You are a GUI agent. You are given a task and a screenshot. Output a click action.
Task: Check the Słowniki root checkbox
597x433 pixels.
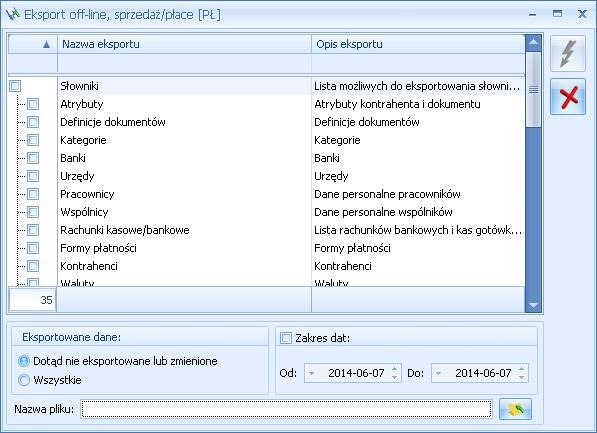15,86
